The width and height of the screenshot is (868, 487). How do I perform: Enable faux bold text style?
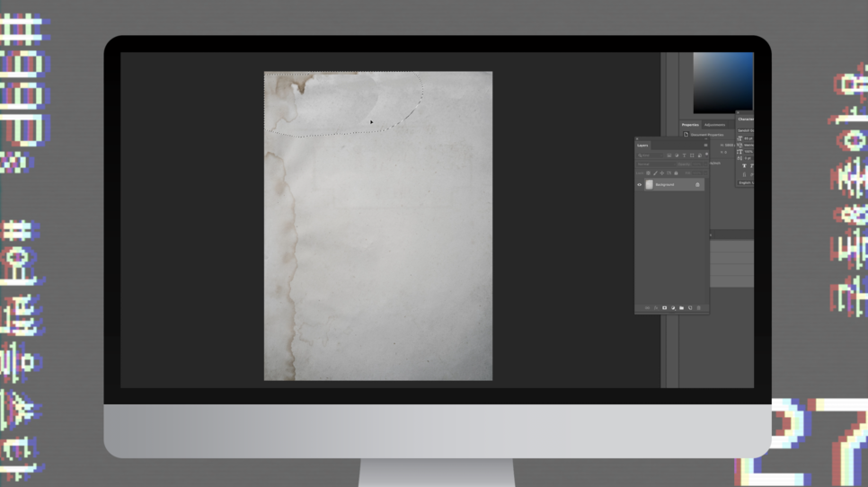tap(744, 166)
